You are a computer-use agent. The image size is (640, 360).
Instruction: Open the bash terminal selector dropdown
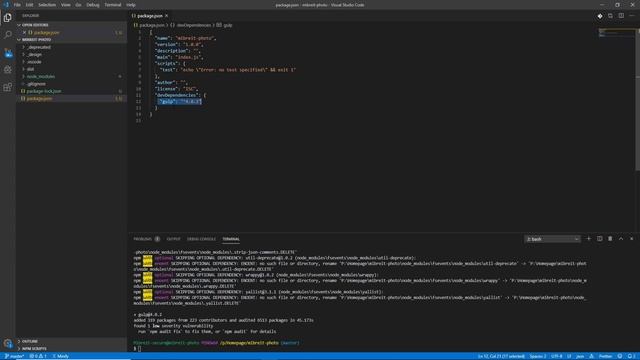[x=552, y=239]
